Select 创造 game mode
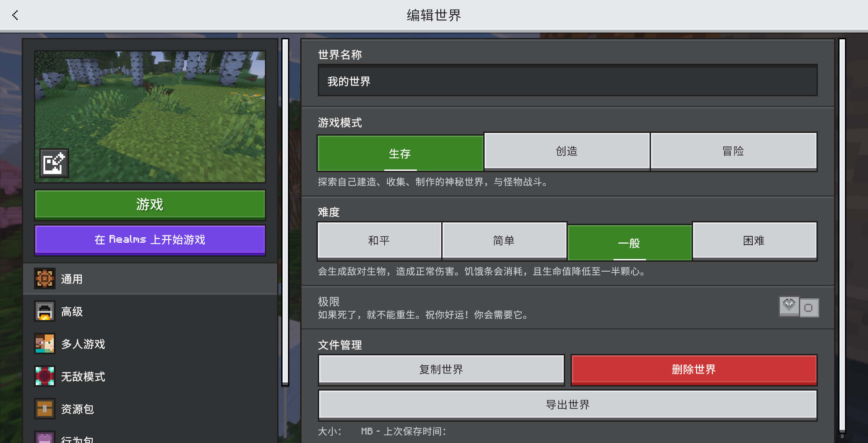Viewport: 868px width, 443px height. pyautogui.click(x=566, y=151)
